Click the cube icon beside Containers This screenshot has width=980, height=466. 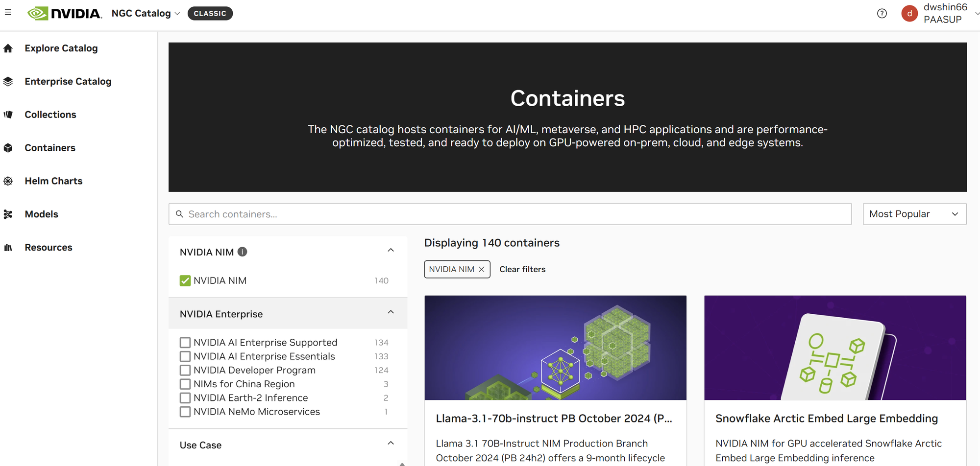pyautogui.click(x=8, y=148)
